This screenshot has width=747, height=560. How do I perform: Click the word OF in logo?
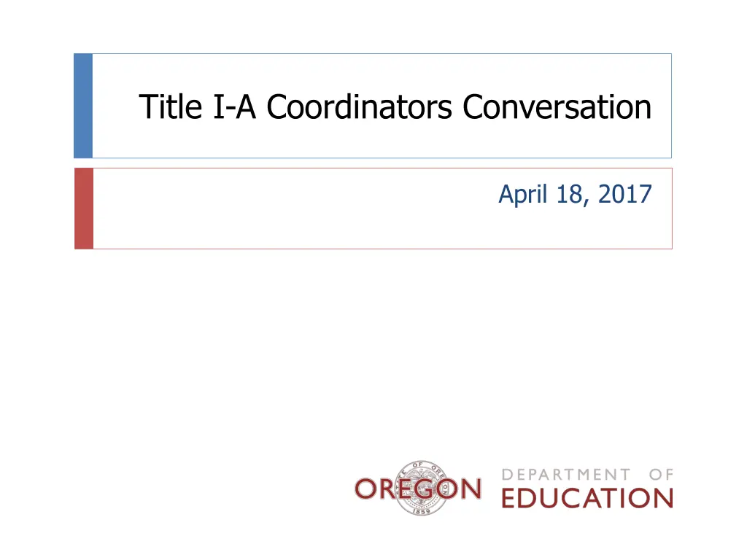coord(662,475)
